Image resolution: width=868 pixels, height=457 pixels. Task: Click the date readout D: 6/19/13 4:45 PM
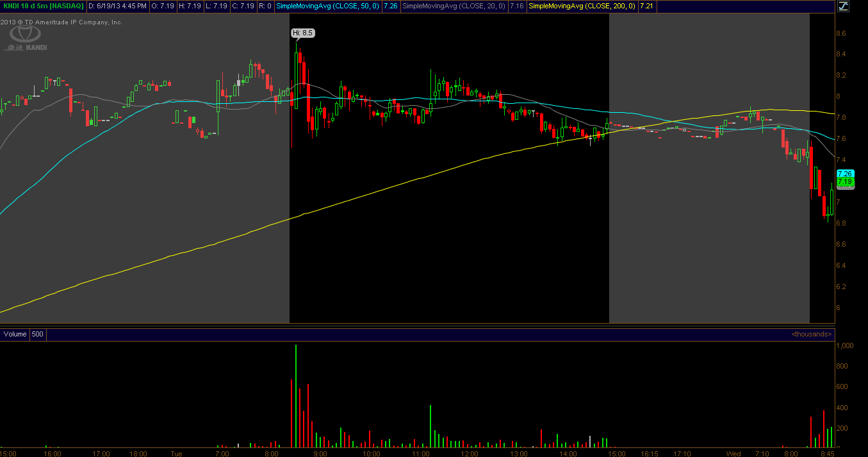(118, 6)
